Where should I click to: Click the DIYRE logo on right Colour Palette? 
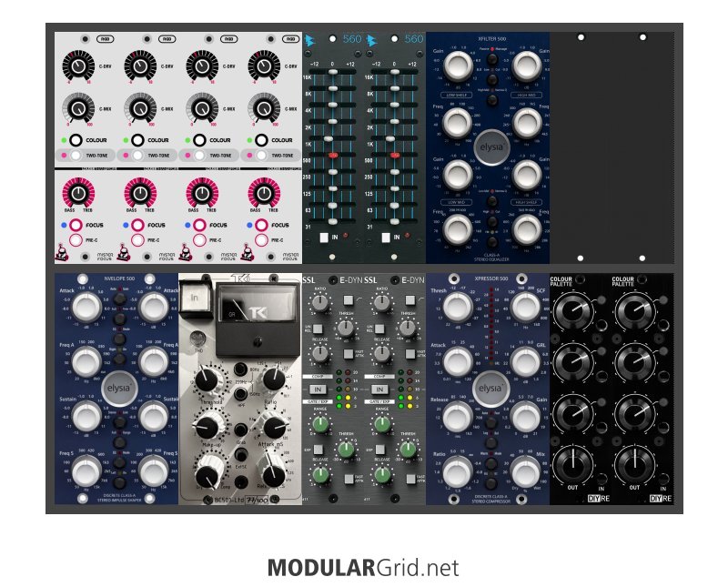pos(661,499)
